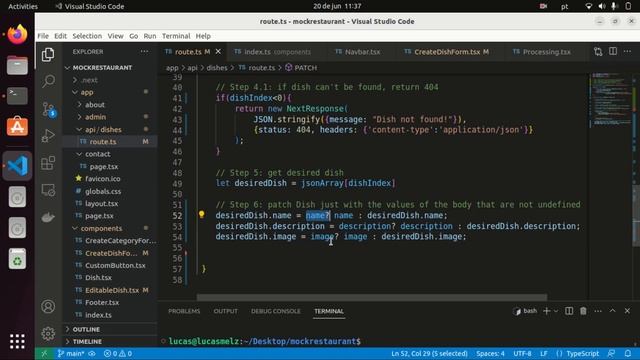Change indentation via Spaces: 4
Viewport: 640px width, 360px height.
pyautogui.click(x=490, y=353)
